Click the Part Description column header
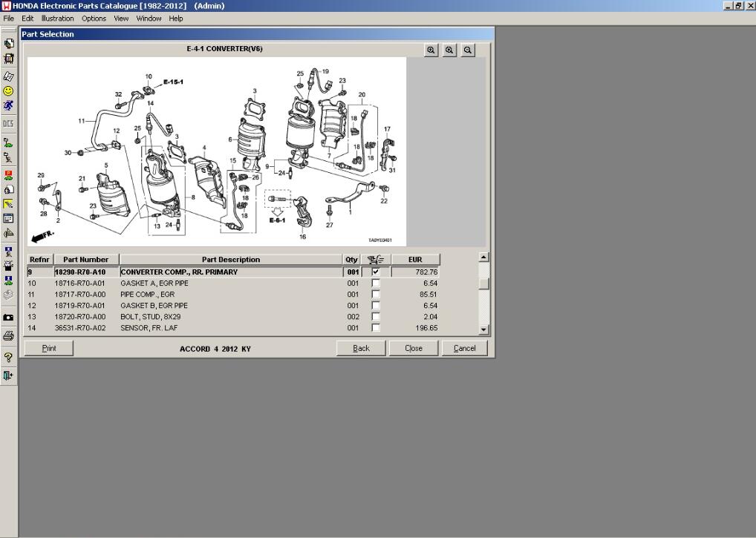 pos(231,260)
